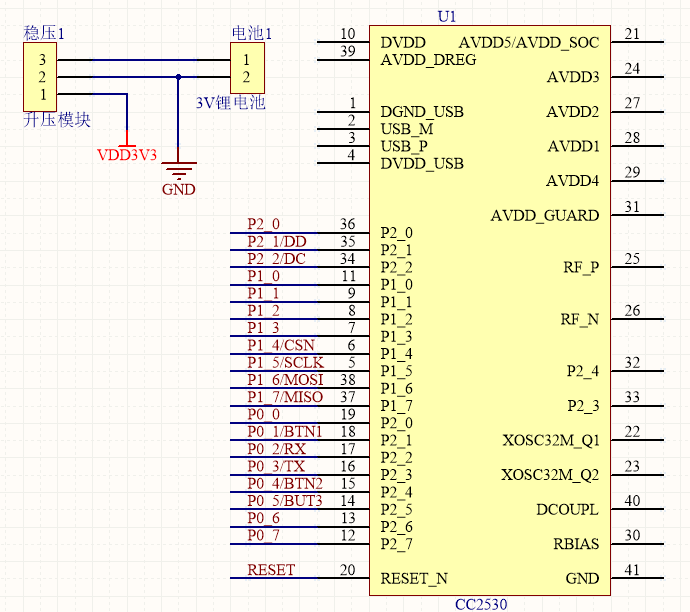Select the XOSC32M_Q1 pin name
690x612 pixels.
(551, 440)
